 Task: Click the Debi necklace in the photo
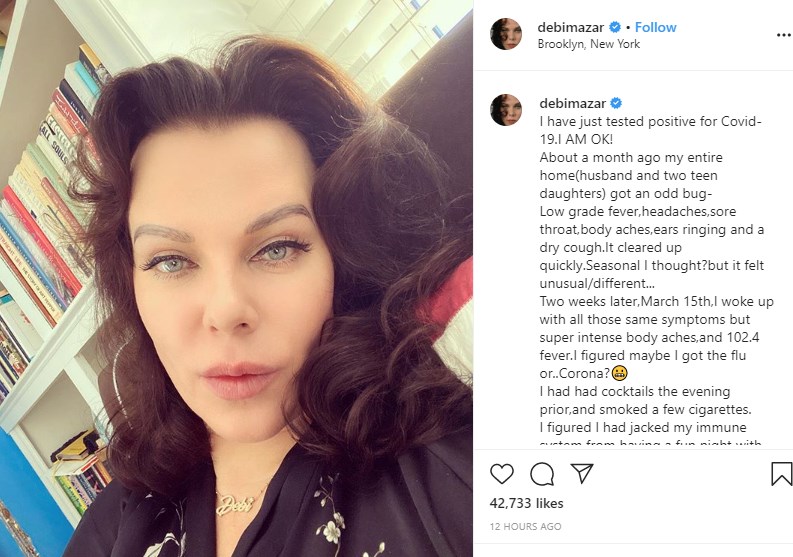[236, 503]
